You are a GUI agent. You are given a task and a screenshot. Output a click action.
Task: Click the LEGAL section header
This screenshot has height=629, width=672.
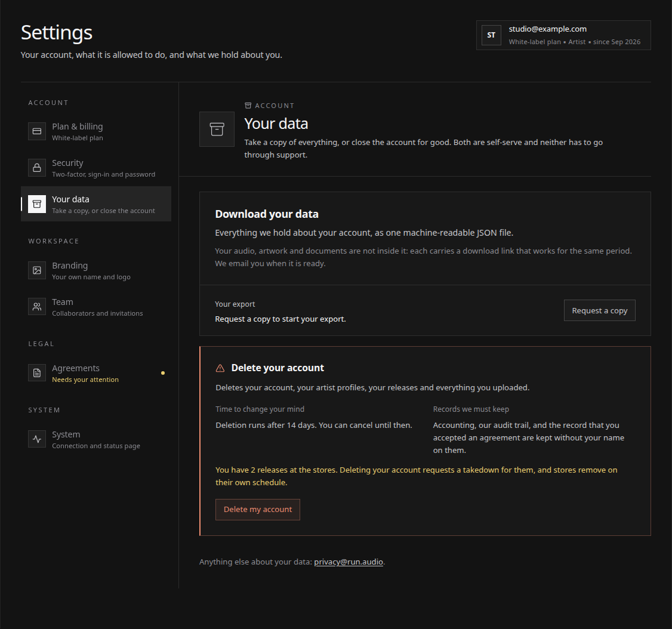click(41, 344)
